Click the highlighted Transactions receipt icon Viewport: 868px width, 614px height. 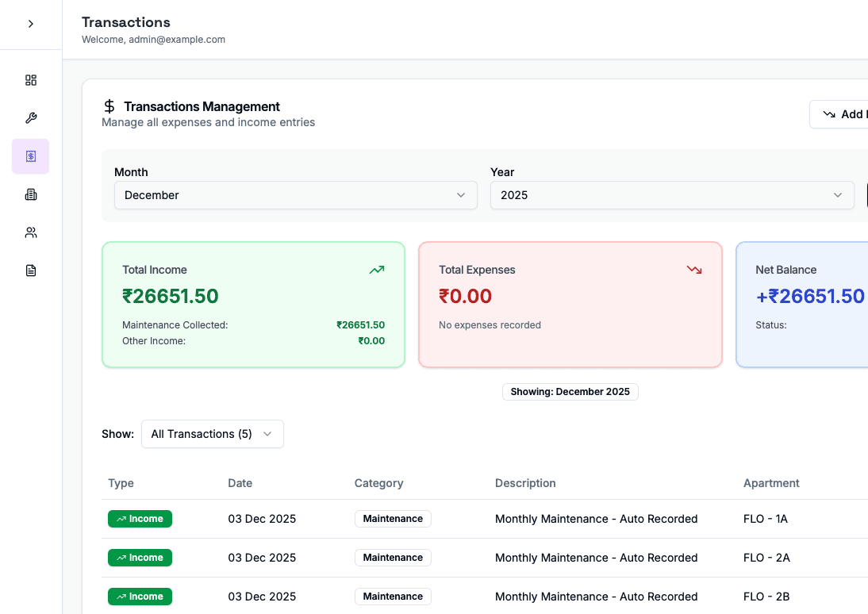point(30,156)
